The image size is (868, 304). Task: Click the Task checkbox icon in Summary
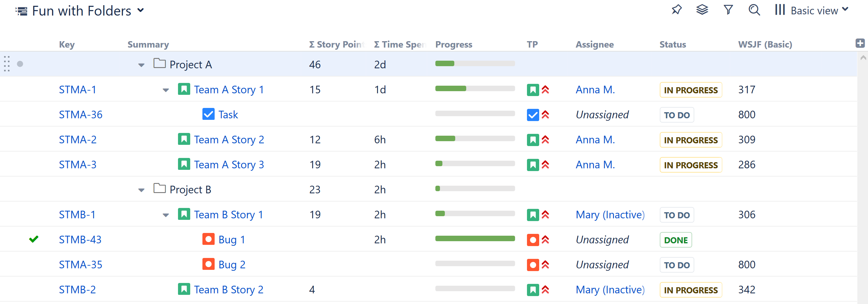coord(208,114)
